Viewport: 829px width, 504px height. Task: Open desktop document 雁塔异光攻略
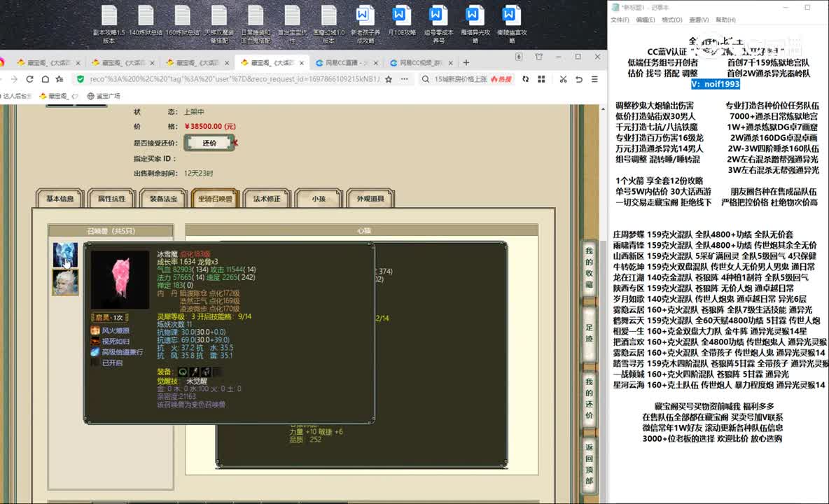click(x=475, y=24)
